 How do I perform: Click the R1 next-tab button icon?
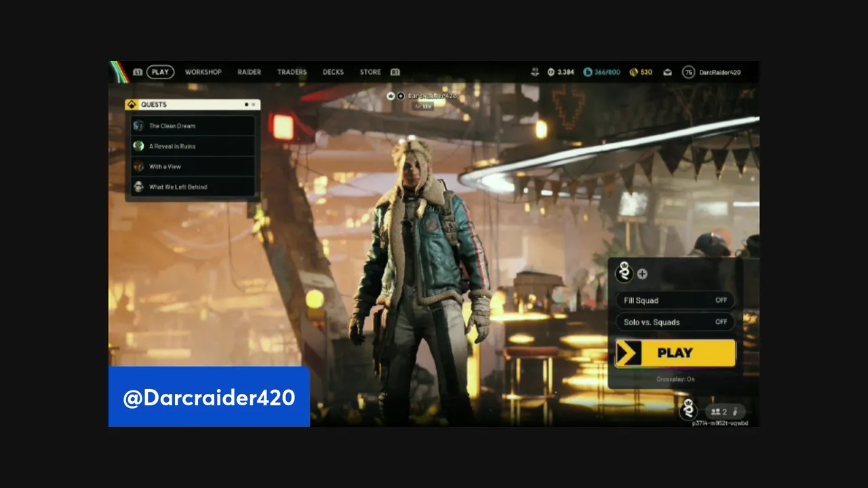coord(395,72)
